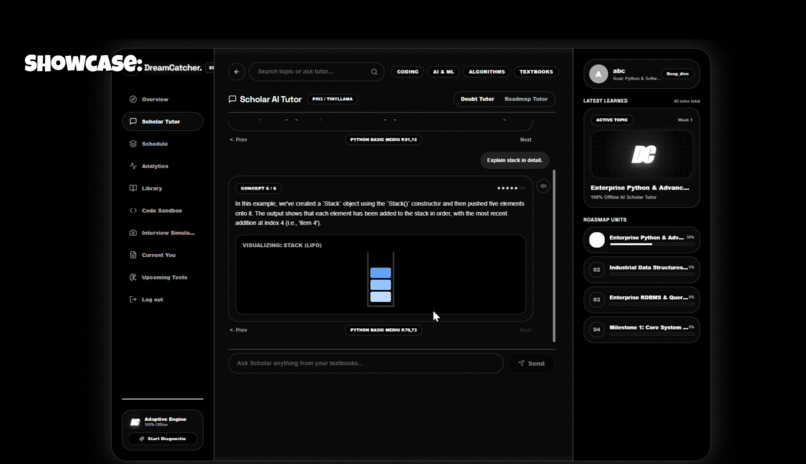Viewport: 806px width, 464px height.
Task: Select the AI & ML filter chip
Action: point(443,72)
